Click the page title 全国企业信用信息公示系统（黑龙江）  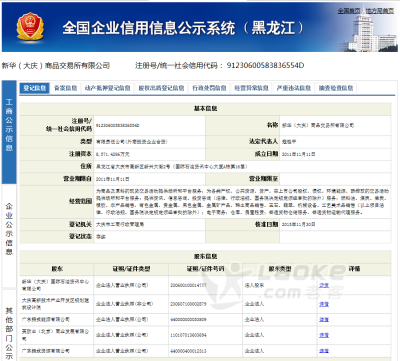pyautogui.click(x=183, y=28)
